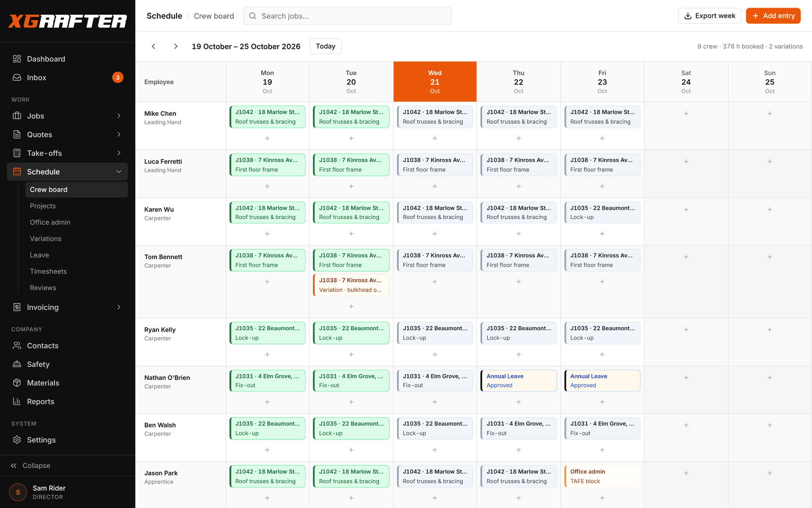Open Projects in Schedule submenu

point(77,206)
